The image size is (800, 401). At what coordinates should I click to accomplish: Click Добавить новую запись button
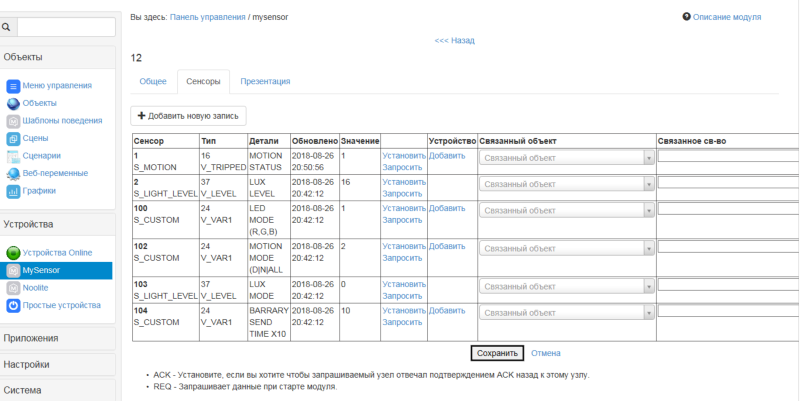click(x=188, y=116)
